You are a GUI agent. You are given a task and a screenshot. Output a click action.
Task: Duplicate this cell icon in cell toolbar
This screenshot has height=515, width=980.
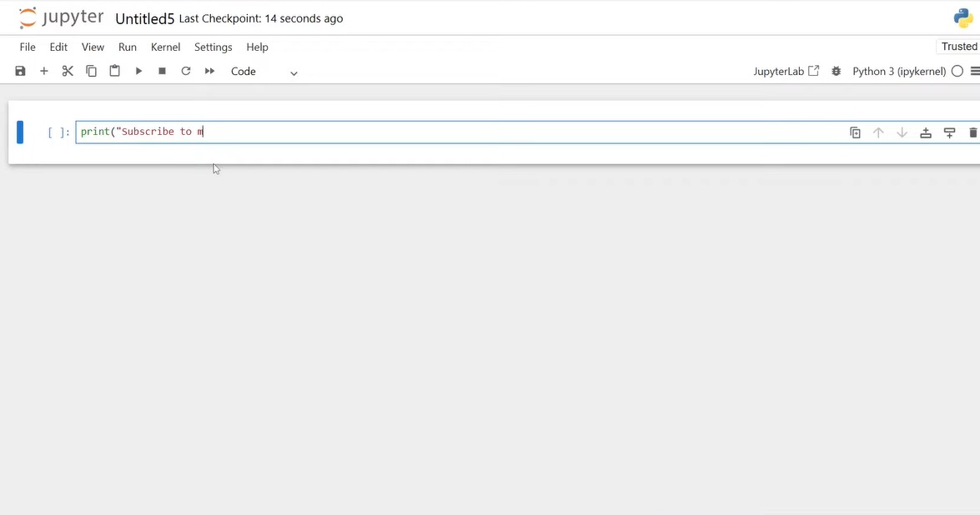pos(855,132)
